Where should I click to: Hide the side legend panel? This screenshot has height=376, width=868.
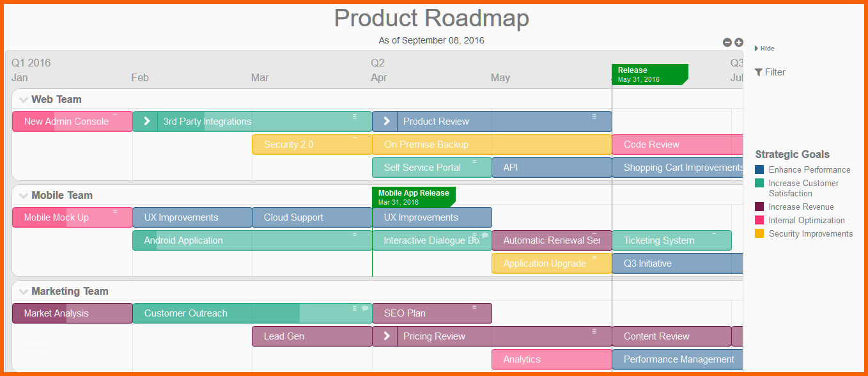(764, 49)
